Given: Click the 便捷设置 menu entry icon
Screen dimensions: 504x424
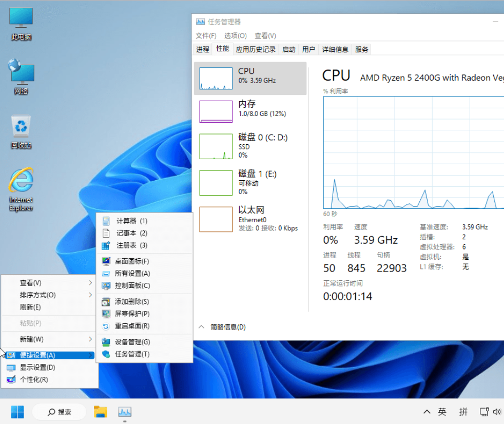Looking at the screenshot, I should click(x=11, y=355).
